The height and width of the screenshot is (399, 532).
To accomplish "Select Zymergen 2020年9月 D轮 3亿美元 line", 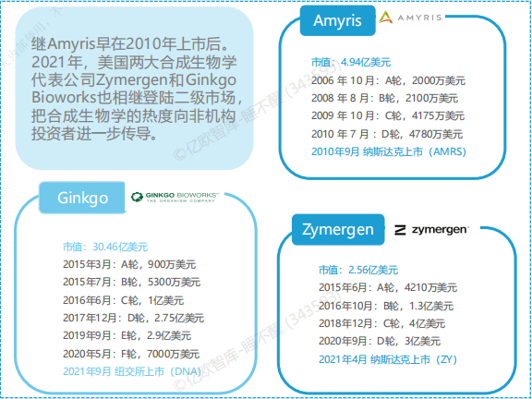I will [x=380, y=341].
